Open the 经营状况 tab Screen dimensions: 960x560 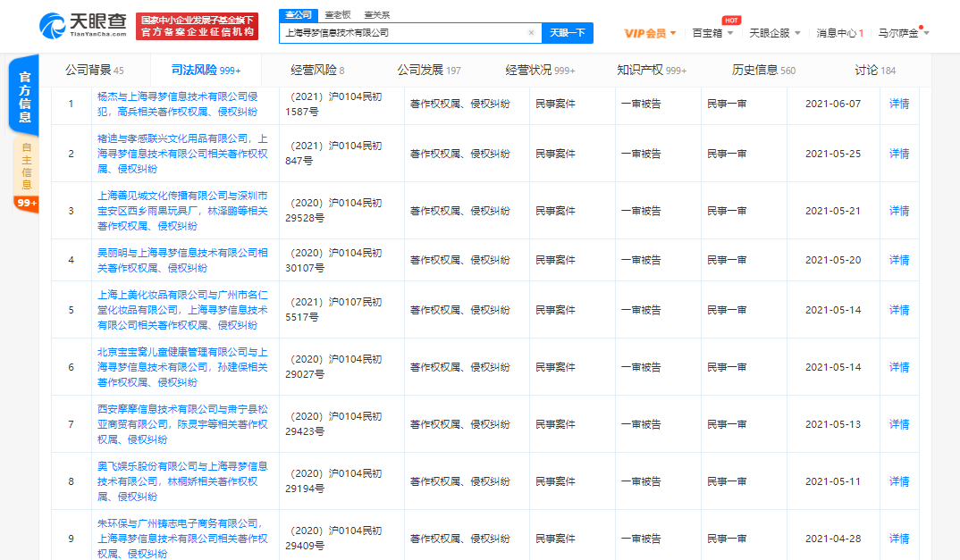click(x=540, y=71)
